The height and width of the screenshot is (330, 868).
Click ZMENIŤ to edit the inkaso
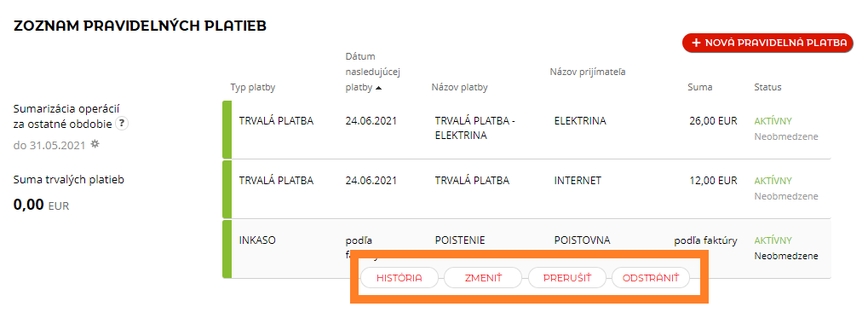[483, 278]
